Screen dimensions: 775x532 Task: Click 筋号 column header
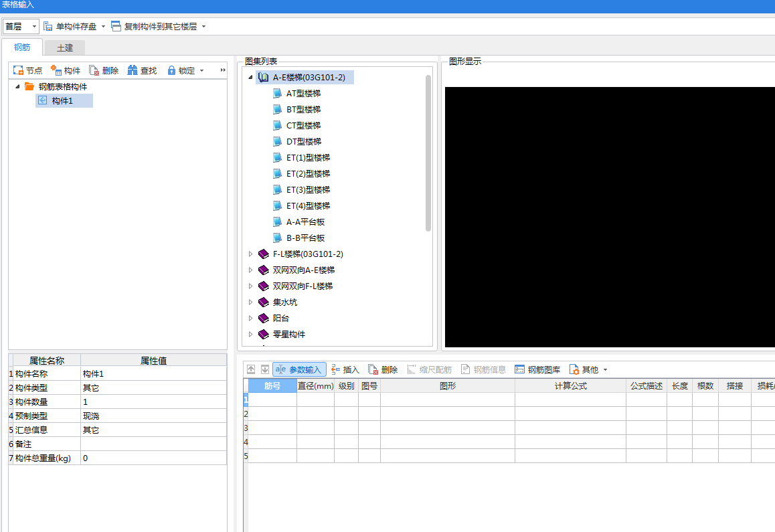tap(272, 385)
